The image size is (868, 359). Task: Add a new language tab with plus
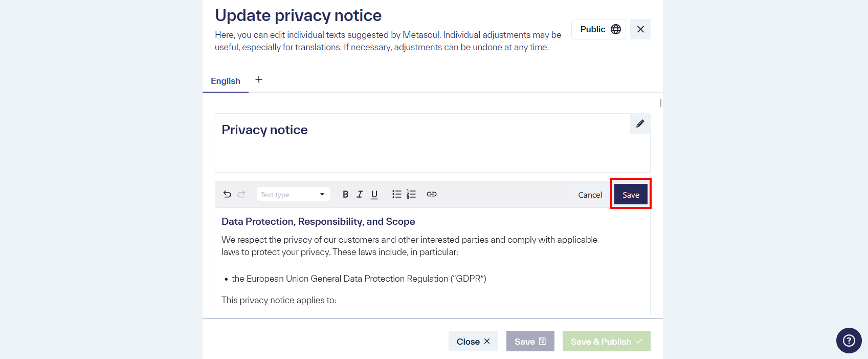point(259,79)
